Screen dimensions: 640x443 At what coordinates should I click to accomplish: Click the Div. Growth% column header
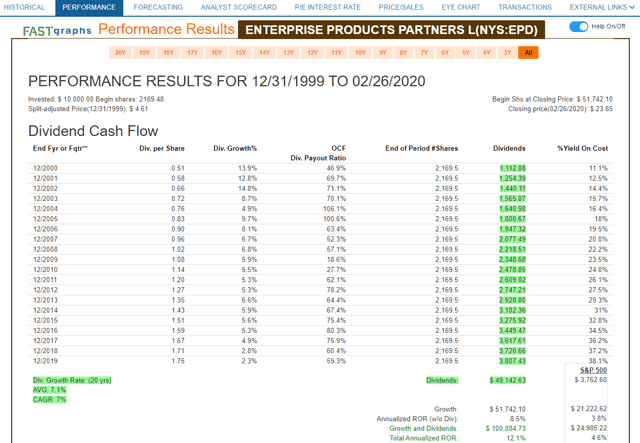point(235,148)
